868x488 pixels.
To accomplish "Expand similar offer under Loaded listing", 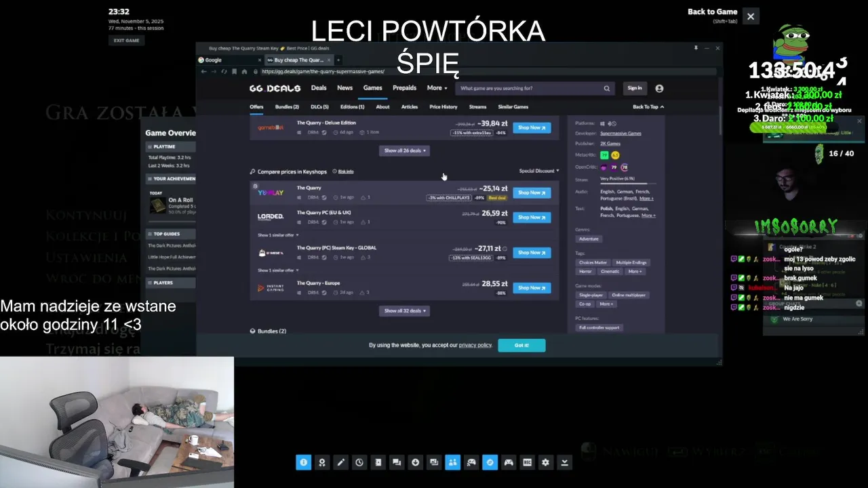I will pos(278,235).
